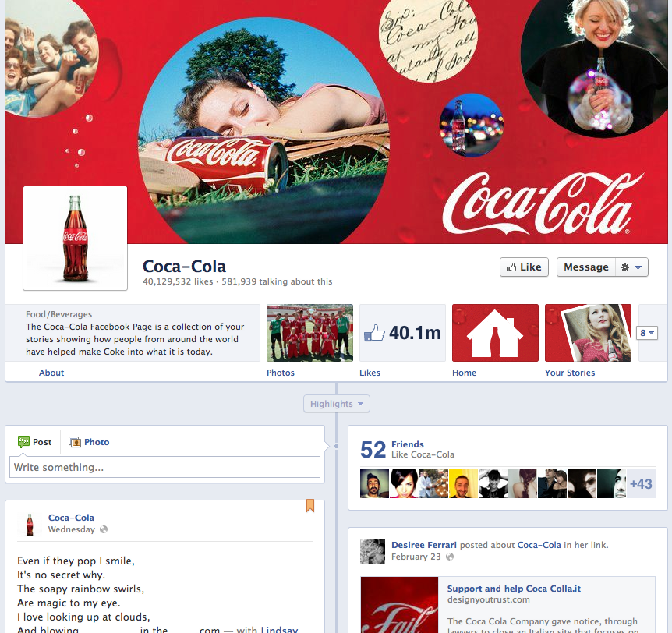This screenshot has width=672, height=633.
Task: Open friend avatar of woman wearing sunglasses
Action: tap(582, 483)
